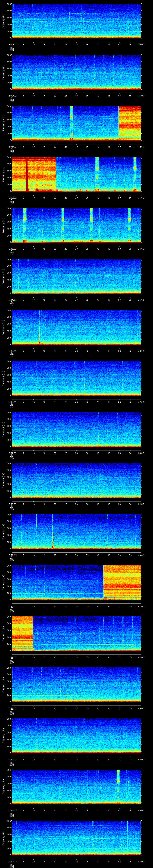Click the 32:00 end time label
The image size is (153, 868).
(141, 147)
